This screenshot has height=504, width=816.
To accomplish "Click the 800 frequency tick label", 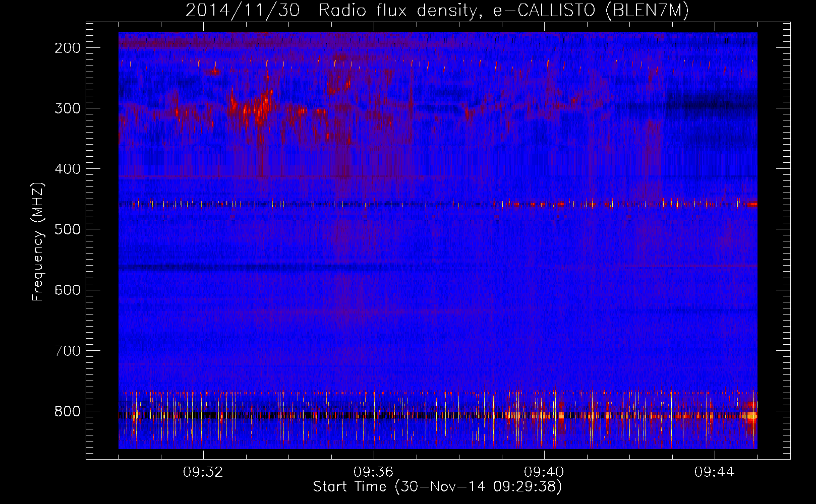I will point(68,411).
